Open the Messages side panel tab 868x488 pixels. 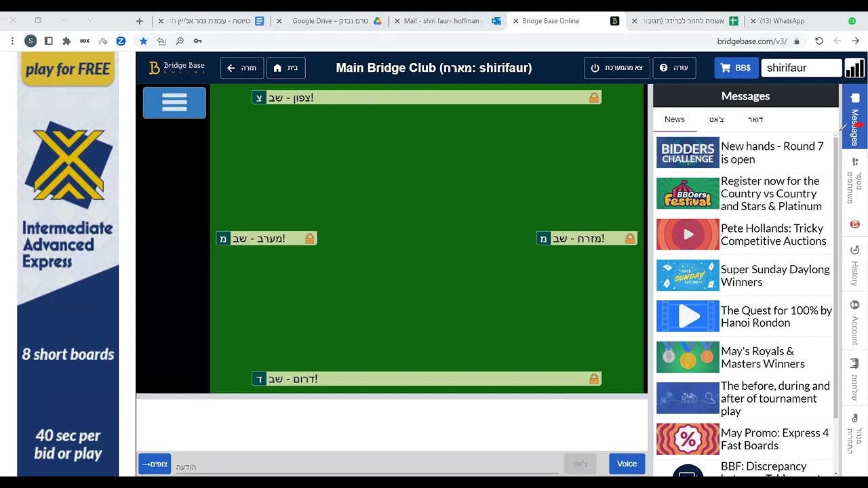pyautogui.click(x=854, y=119)
